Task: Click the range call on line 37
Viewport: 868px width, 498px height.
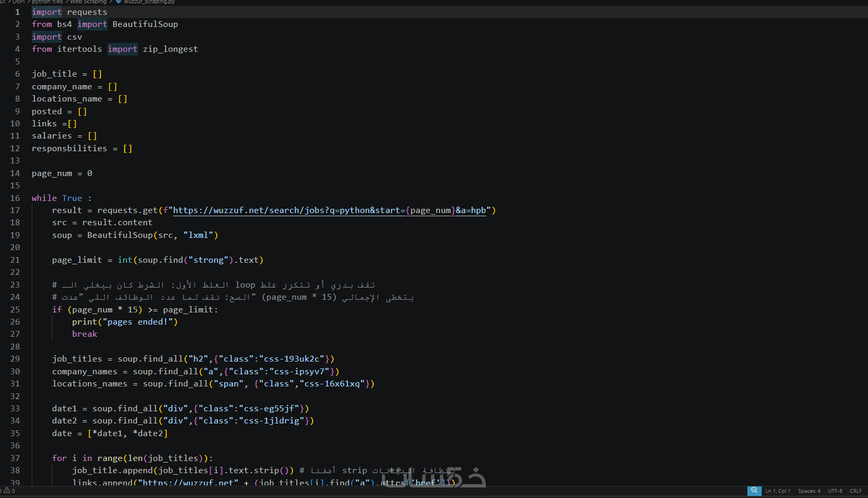Action: 110,458
